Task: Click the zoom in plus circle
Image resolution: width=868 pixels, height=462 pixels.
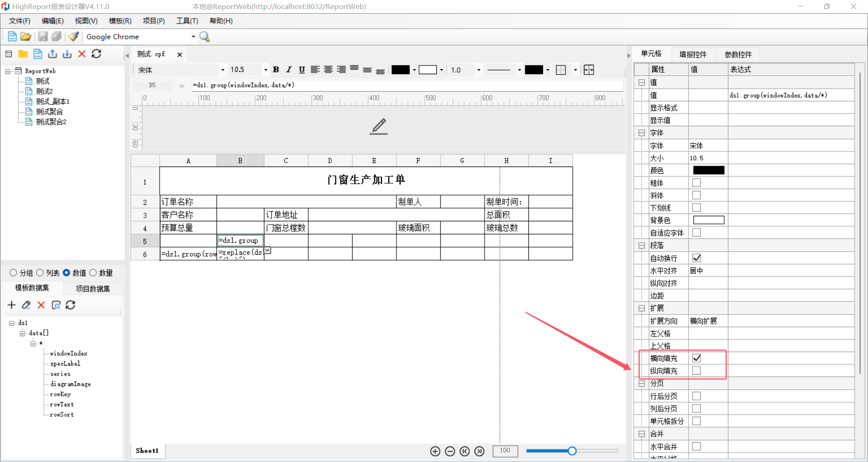Action: 435,451
